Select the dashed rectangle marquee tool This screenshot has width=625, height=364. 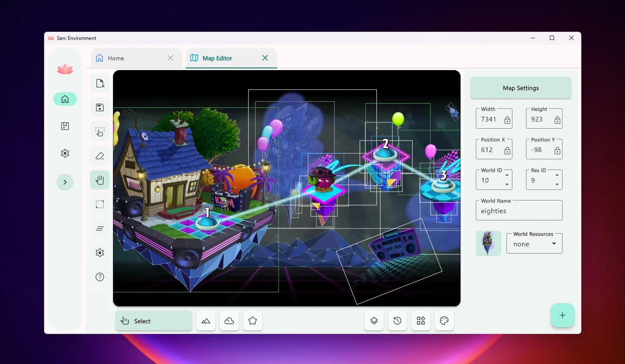pyautogui.click(x=100, y=204)
